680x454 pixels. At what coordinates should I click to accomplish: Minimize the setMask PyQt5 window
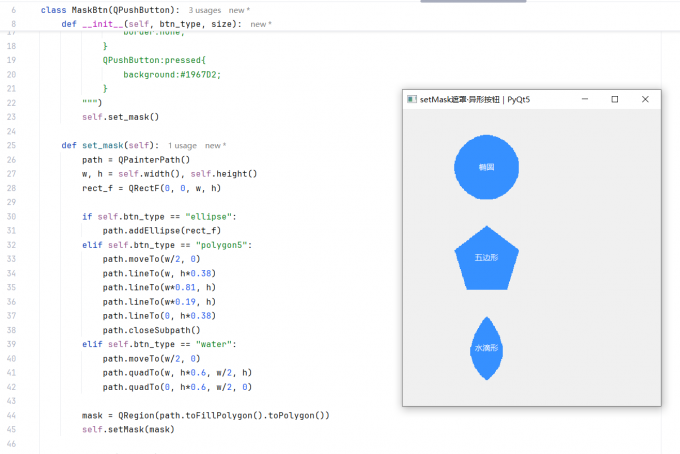pyautogui.click(x=585, y=99)
